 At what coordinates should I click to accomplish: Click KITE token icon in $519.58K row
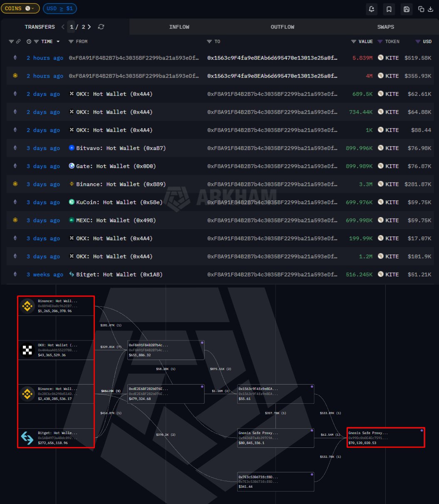[380, 58]
